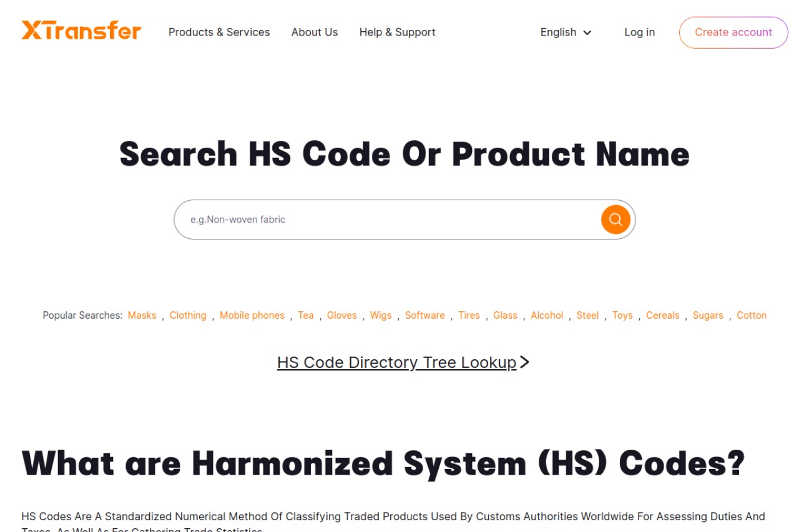Click the Log in link

click(639, 32)
